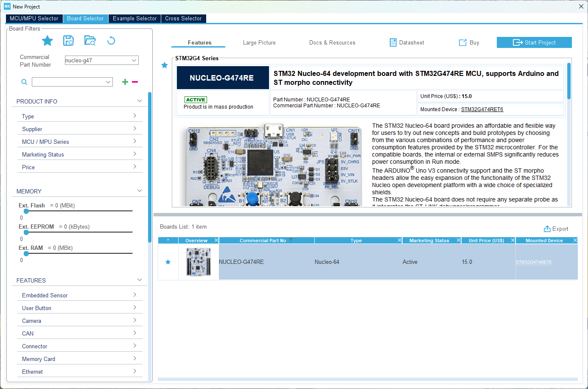Click the load saved search folder icon
This screenshot has height=389, width=588.
pyautogui.click(x=90, y=41)
